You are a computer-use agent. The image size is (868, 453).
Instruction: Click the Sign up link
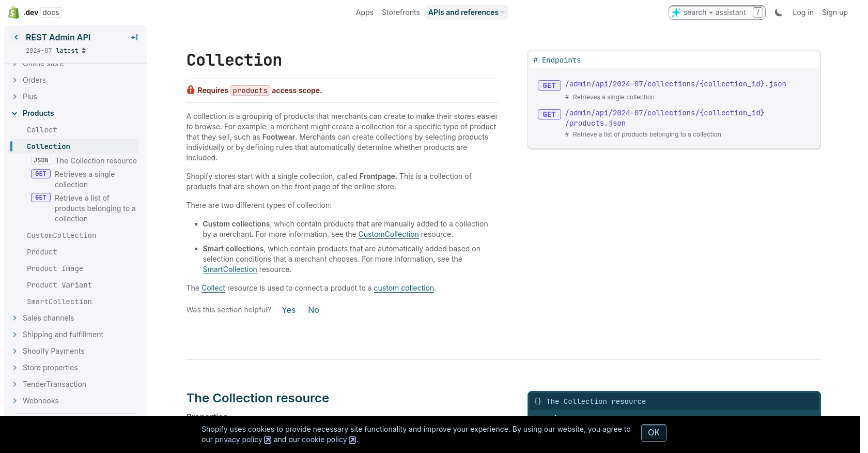tap(834, 12)
